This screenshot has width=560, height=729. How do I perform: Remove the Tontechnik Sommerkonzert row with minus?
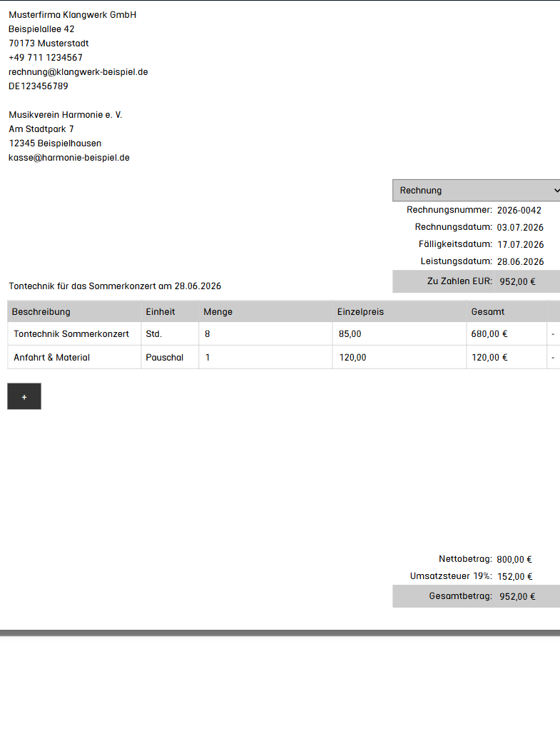553,334
